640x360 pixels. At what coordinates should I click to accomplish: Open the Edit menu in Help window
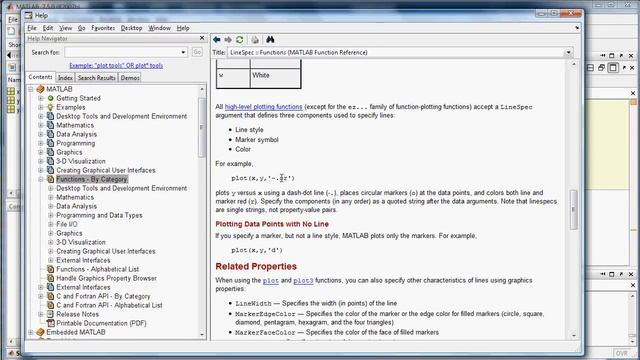tap(48, 28)
